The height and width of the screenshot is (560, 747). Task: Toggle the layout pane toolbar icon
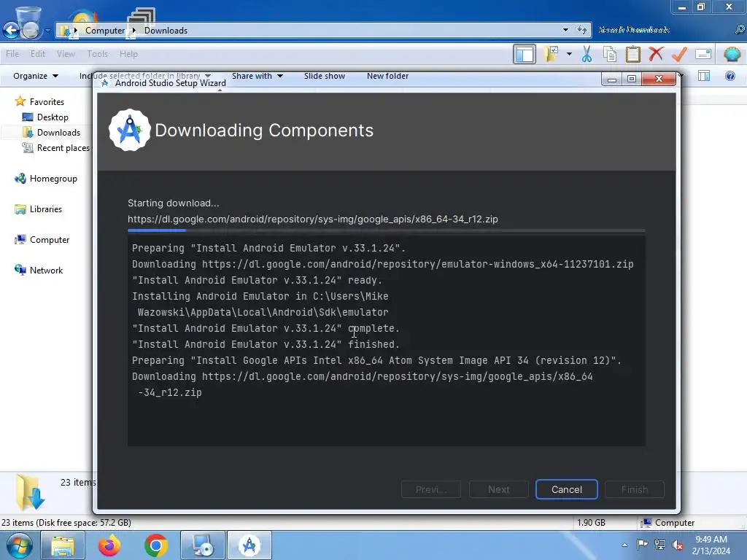tap(525, 54)
